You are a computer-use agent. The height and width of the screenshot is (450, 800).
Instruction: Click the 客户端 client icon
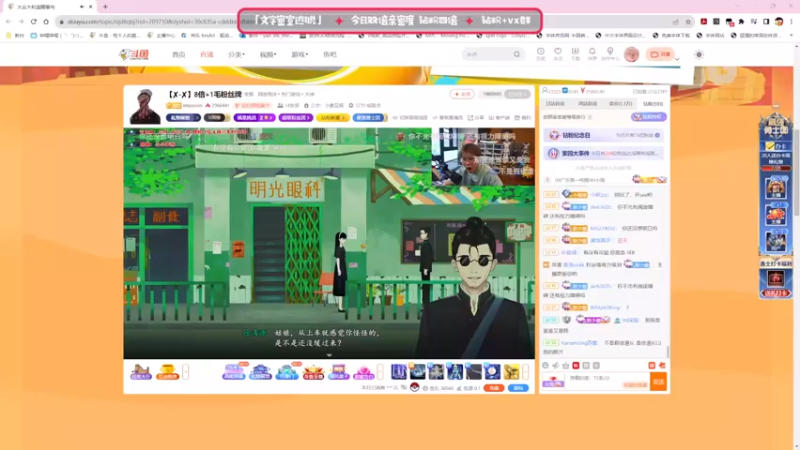pyautogui.click(x=499, y=118)
